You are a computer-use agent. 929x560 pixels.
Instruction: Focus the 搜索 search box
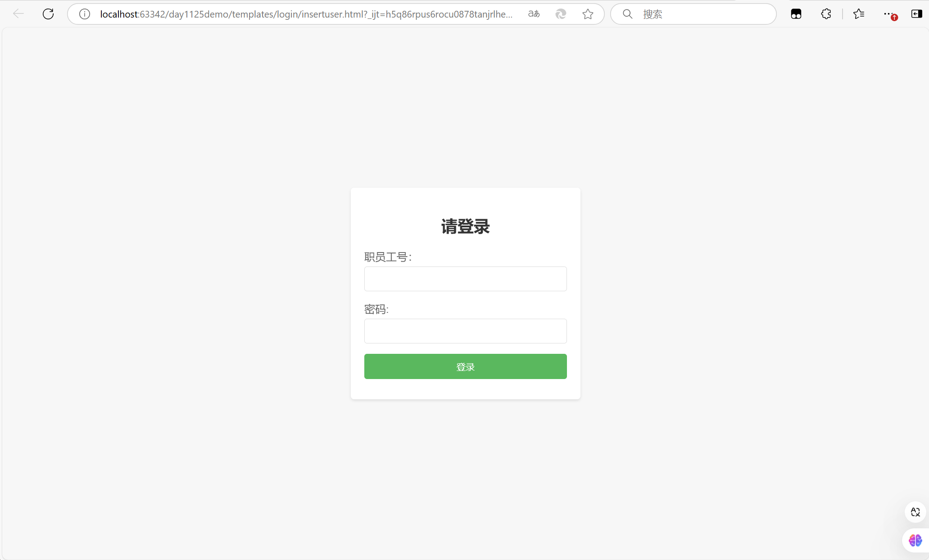coord(702,14)
